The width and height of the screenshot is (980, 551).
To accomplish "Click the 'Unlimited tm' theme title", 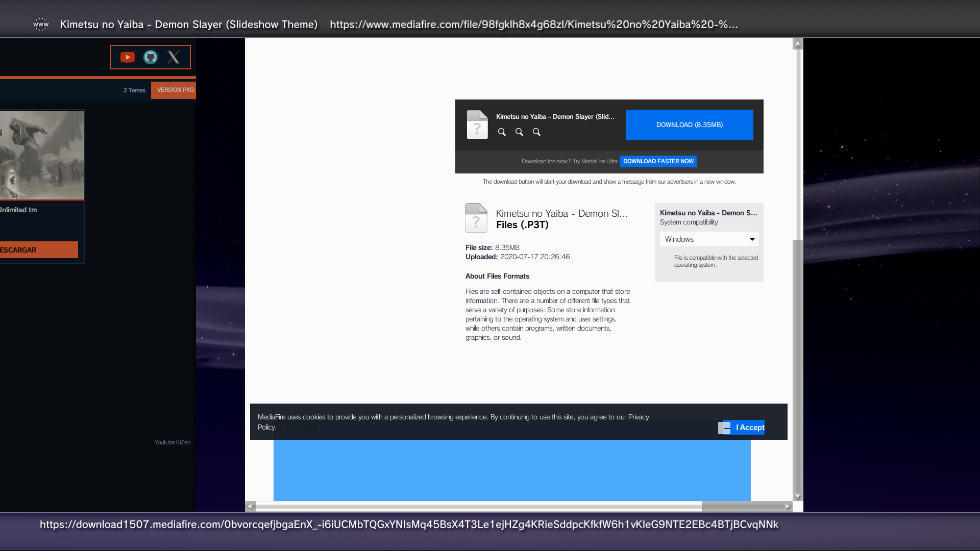I will pyautogui.click(x=18, y=210).
